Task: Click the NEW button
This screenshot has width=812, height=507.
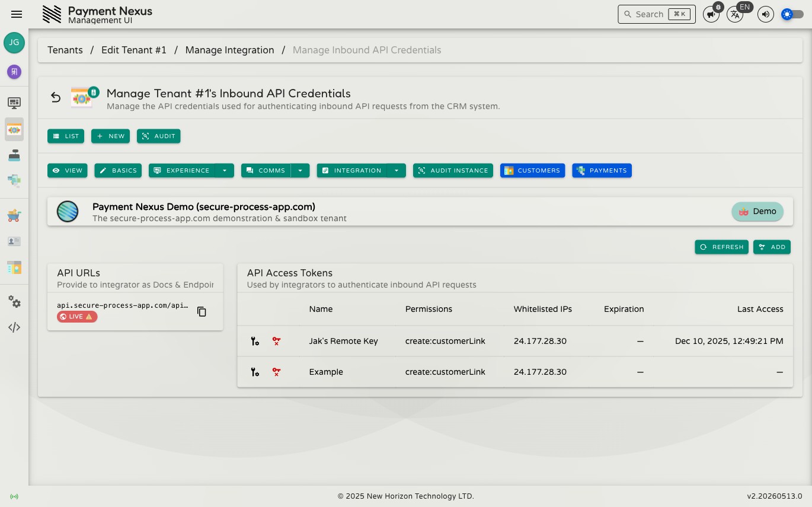Action: tap(110, 136)
